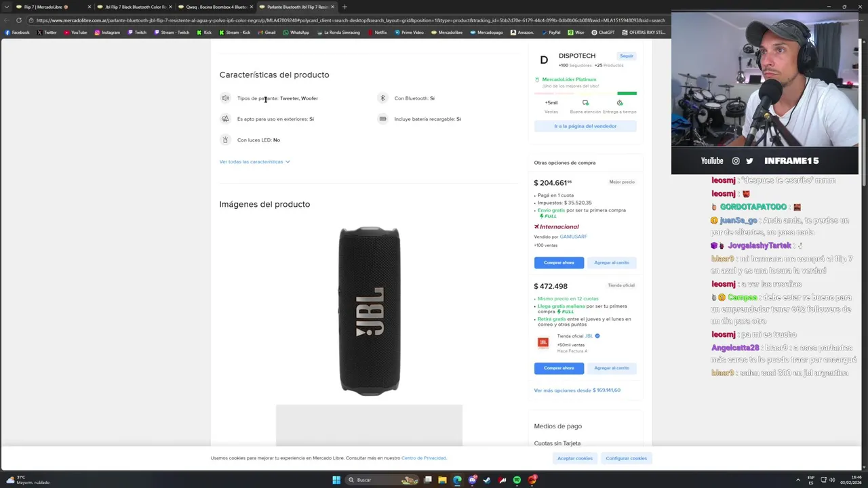868x488 pixels.
Task: Click 'Incluye batería recargable: Sí' text
Action: 427,119
